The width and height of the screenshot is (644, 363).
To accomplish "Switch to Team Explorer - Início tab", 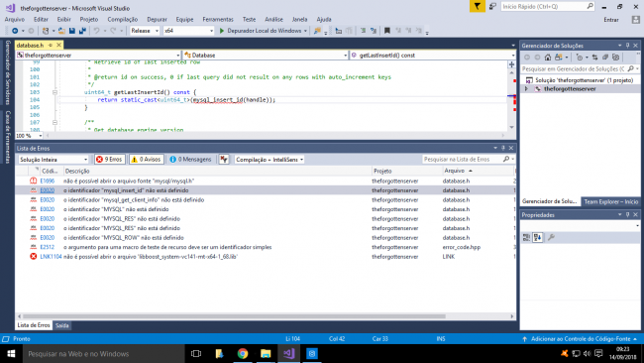I will [x=610, y=201].
